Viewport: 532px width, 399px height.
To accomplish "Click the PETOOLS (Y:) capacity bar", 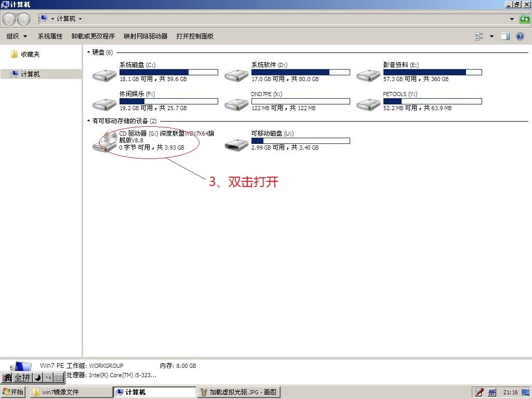I will (433, 101).
